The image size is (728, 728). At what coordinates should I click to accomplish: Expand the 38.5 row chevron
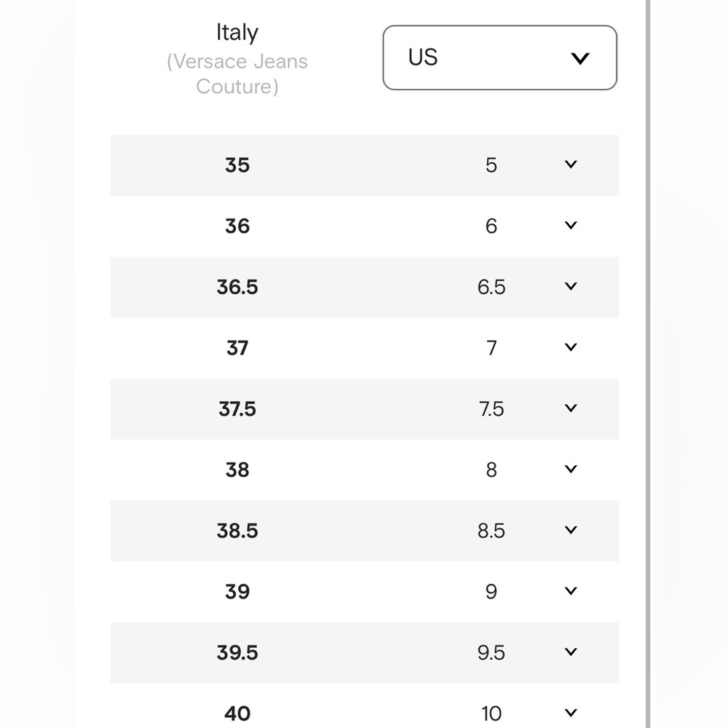(571, 530)
